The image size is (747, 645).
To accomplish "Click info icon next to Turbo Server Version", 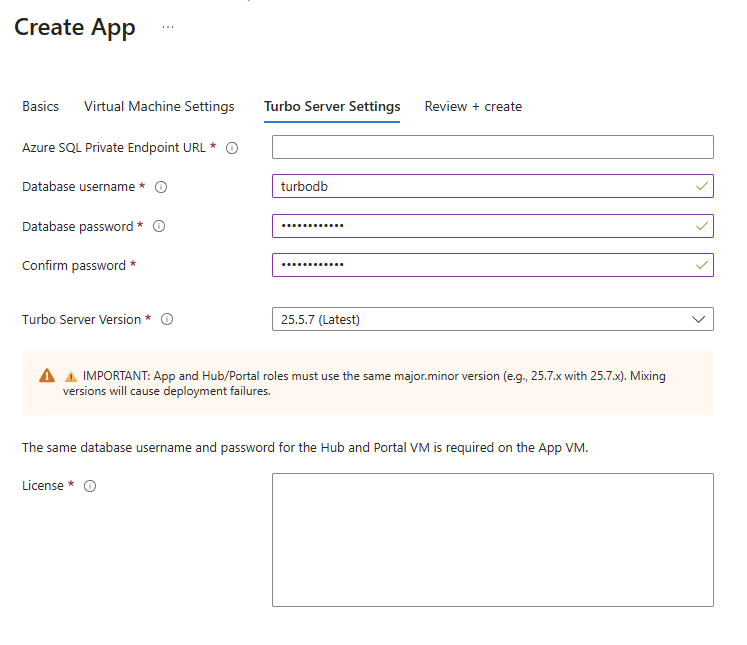I will [167, 320].
